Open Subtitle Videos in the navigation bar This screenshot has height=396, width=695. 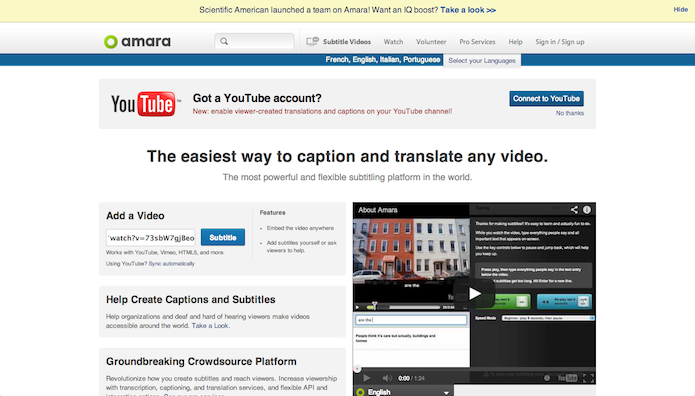point(347,42)
